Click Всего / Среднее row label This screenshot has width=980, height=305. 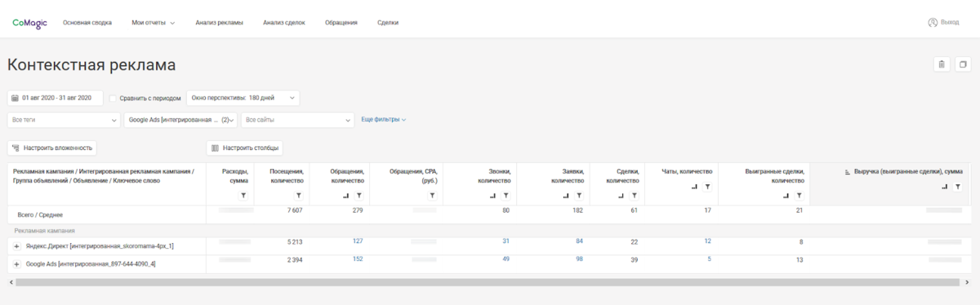point(40,214)
